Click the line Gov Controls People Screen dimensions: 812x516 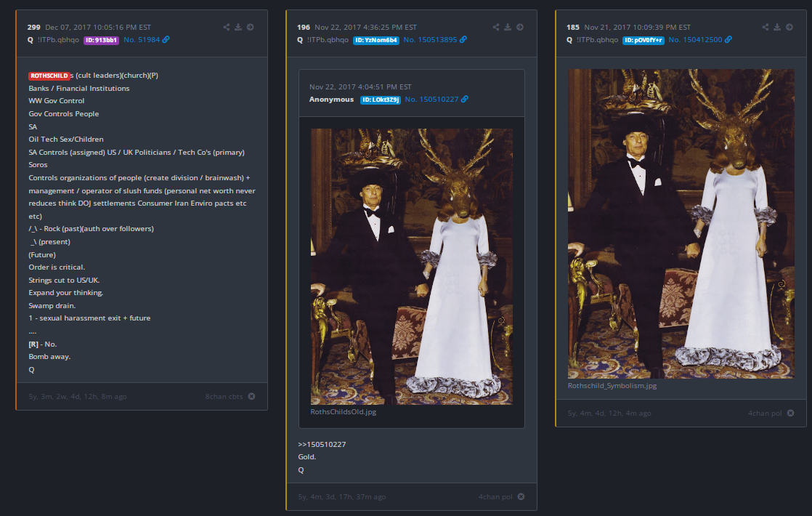coord(64,113)
